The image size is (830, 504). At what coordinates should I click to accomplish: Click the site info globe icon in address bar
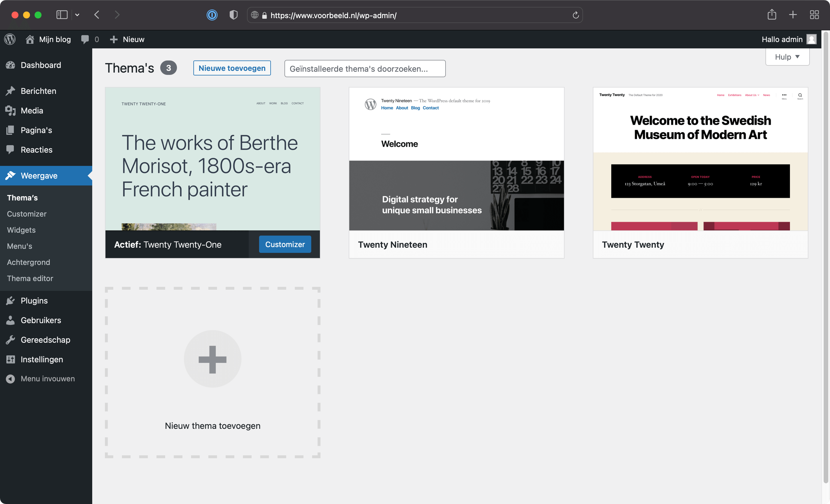click(x=255, y=15)
